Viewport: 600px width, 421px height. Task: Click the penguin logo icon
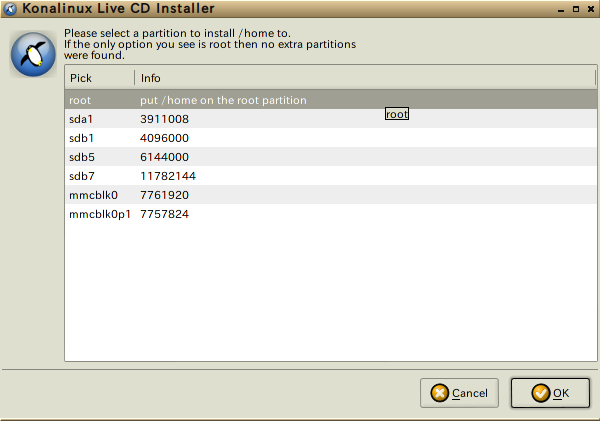33,54
